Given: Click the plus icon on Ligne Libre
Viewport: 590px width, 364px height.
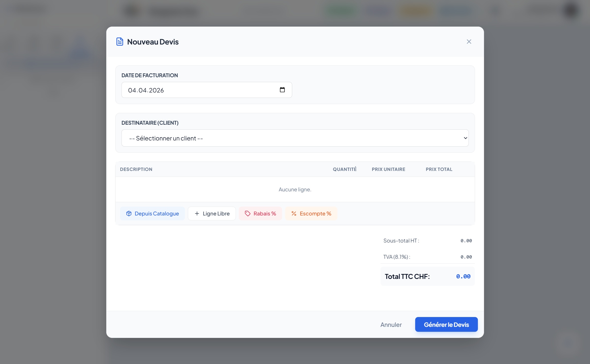Looking at the screenshot, I should click(197, 213).
